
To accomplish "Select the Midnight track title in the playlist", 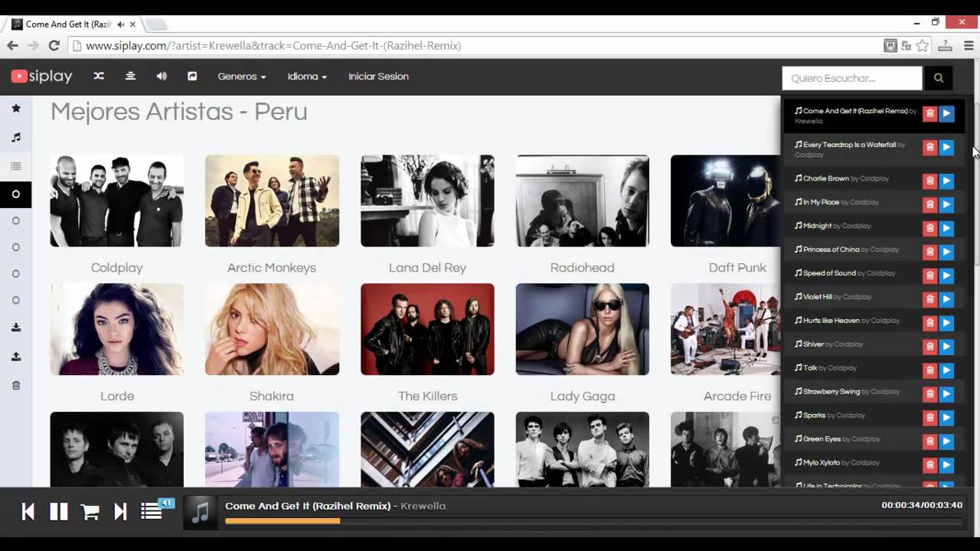I will point(817,226).
